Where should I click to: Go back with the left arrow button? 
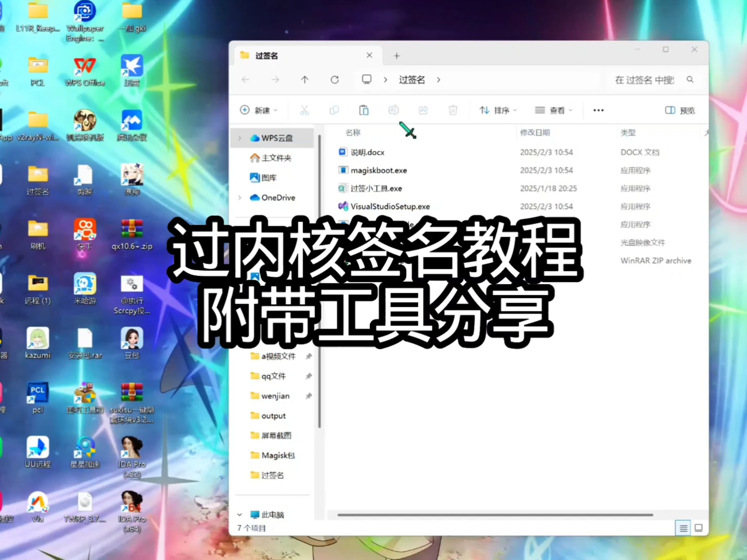pyautogui.click(x=245, y=80)
